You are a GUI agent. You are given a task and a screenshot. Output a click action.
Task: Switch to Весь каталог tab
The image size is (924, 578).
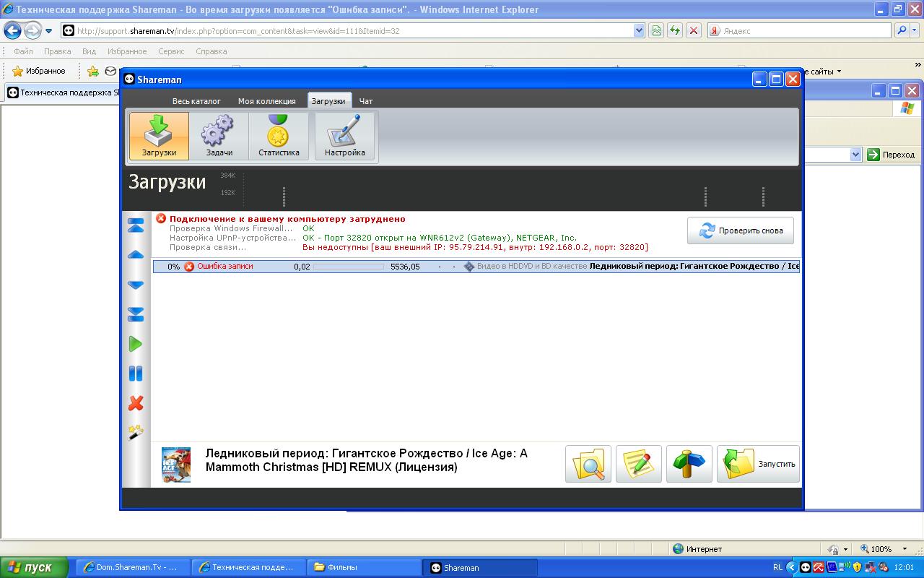click(196, 101)
